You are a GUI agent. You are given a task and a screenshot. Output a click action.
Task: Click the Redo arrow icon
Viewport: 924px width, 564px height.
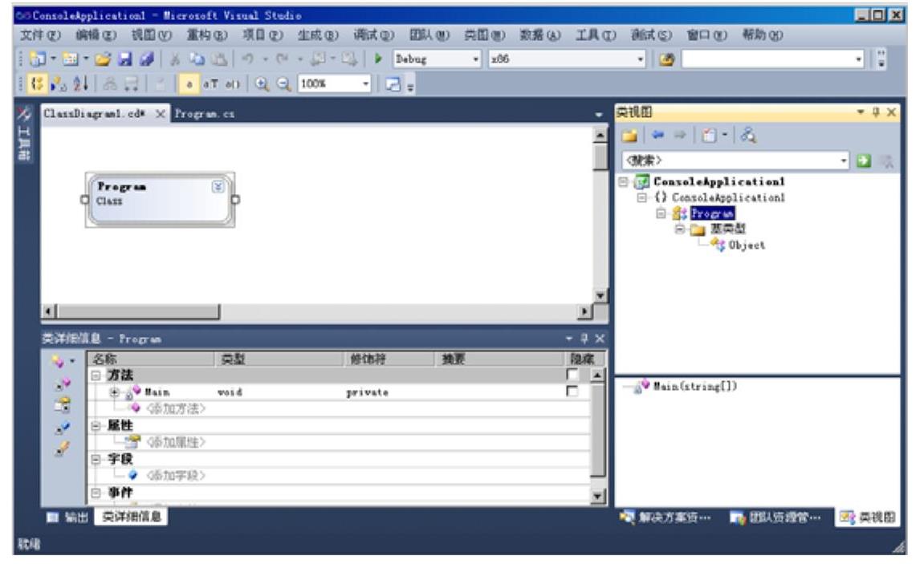283,59
